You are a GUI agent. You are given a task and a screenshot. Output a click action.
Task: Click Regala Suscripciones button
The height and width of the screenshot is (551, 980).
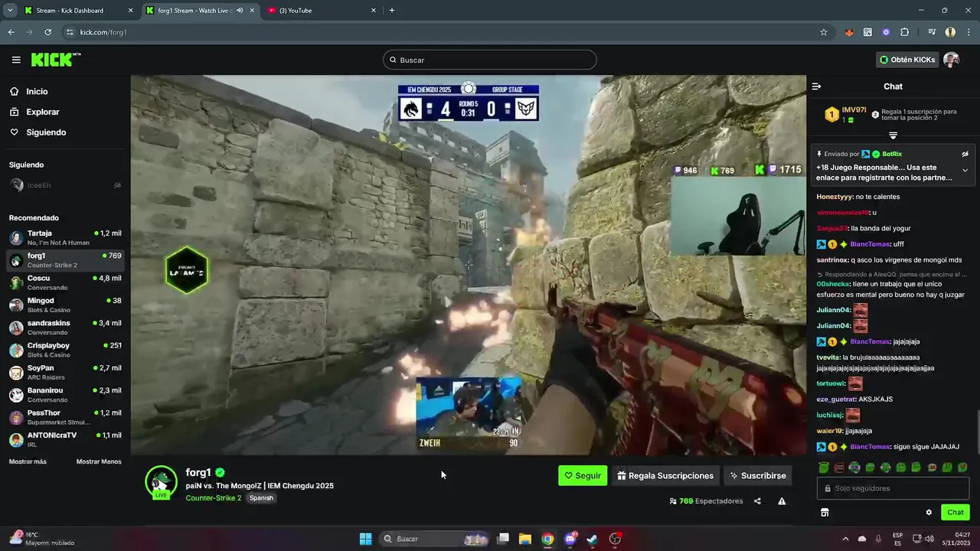665,475
